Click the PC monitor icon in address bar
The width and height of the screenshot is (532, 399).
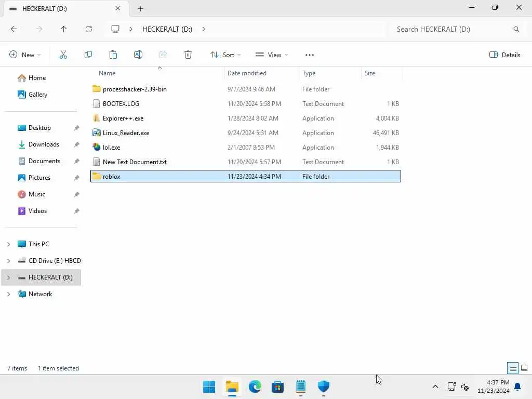(115, 29)
